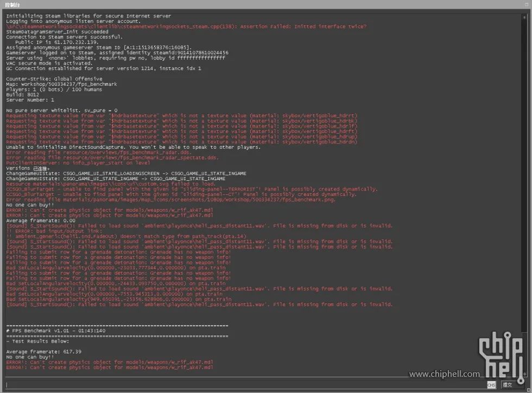
Task: Click the skybox/vertigoblue_hdrdn texture error line
Action: tap(181, 142)
